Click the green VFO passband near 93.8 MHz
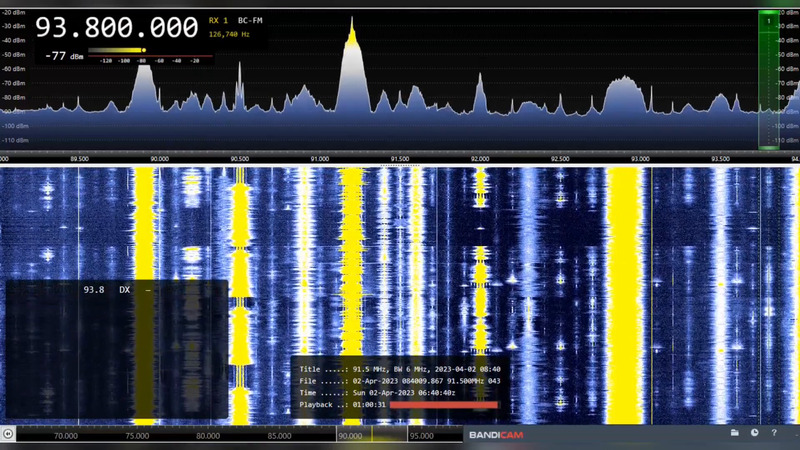 click(x=769, y=82)
